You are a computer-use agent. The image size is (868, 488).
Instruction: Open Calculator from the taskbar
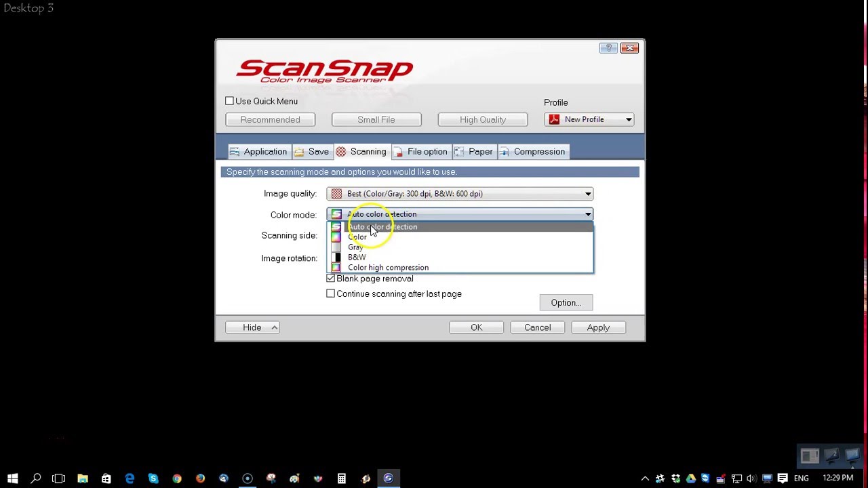pos(341,479)
